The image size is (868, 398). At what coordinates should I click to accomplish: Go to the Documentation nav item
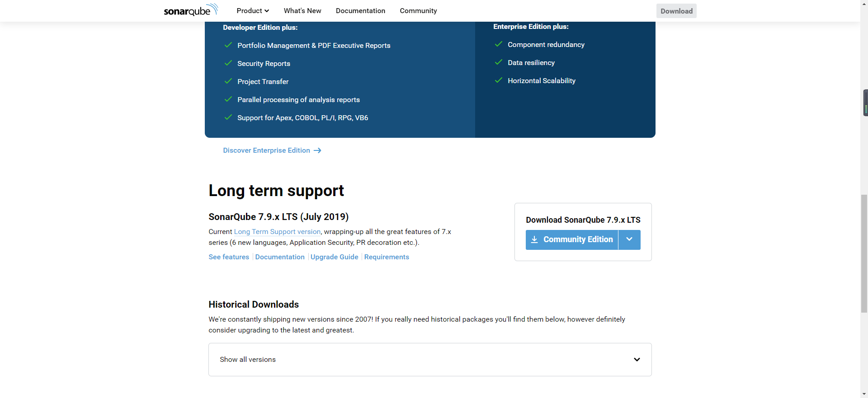point(360,11)
